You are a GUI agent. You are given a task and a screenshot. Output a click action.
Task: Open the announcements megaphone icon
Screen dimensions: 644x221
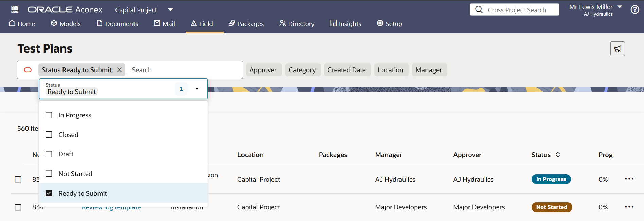(617, 49)
